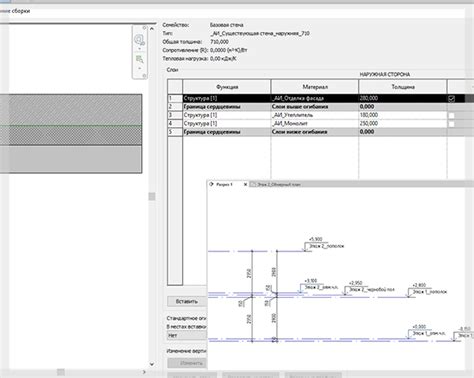Select layer row number 3
Screen dimensions: 474x378
coord(175,115)
